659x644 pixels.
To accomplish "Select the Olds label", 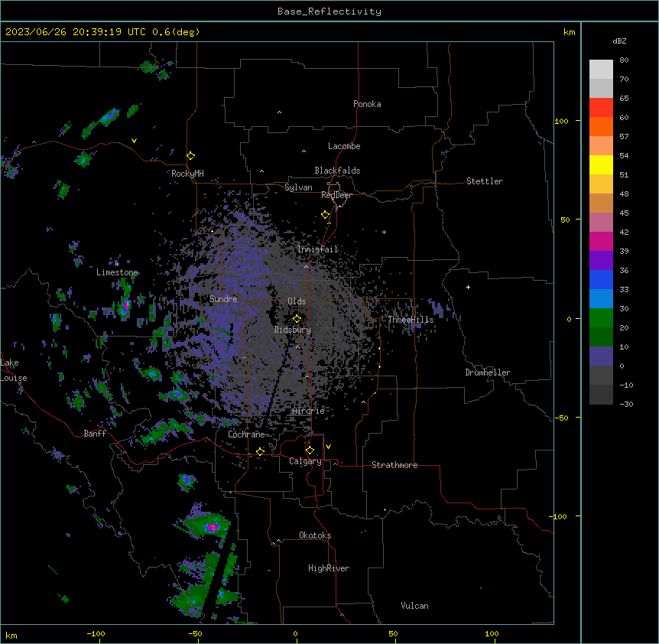I will 297,301.
